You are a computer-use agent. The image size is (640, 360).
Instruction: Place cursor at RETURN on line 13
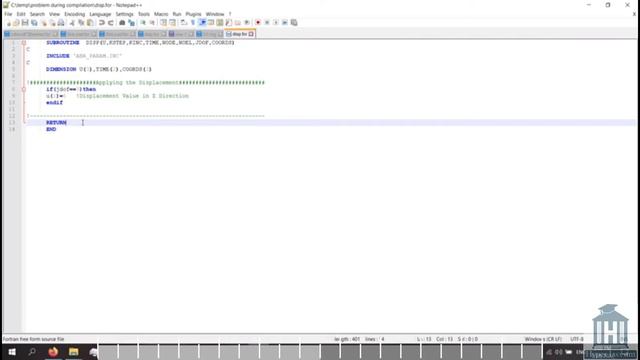56,123
